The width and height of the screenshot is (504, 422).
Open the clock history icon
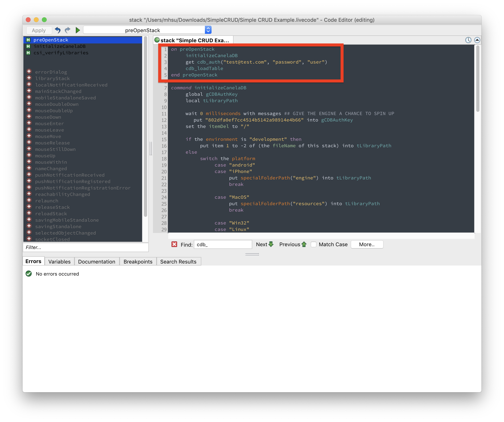[468, 40]
